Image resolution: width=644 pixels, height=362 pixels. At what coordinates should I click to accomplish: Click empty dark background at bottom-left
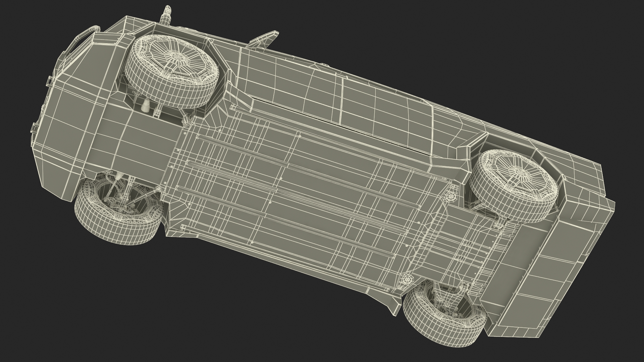pos(67,318)
